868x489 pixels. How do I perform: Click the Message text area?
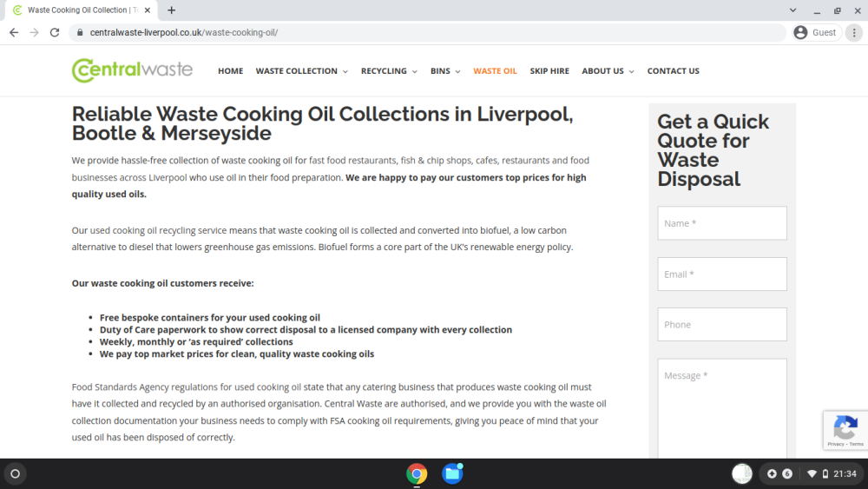point(722,409)
